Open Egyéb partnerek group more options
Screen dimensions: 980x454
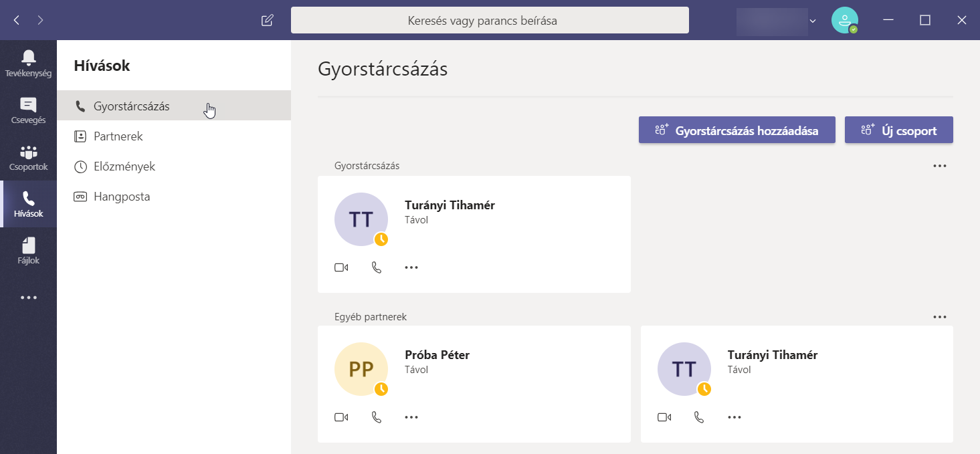pos(940,317)
